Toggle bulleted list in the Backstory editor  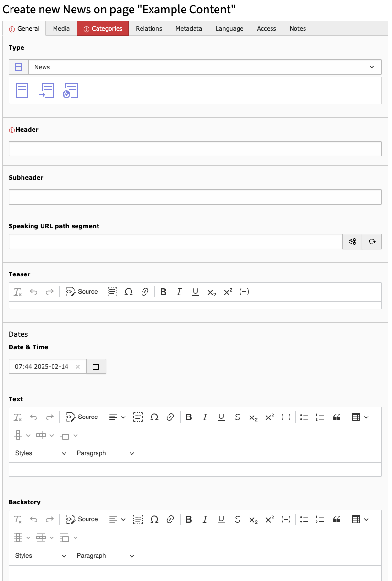coord(304,519)
